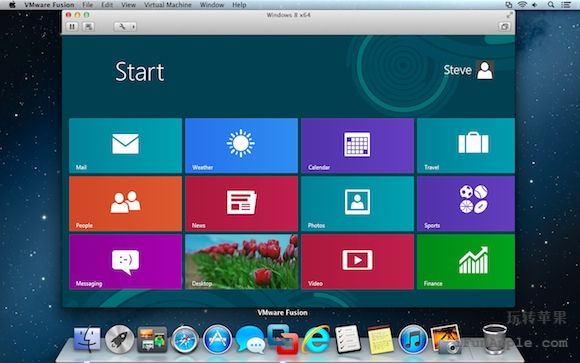Open the Virtual Machine menu
Viewport: 580px width, 363px height.
point(168,5)
